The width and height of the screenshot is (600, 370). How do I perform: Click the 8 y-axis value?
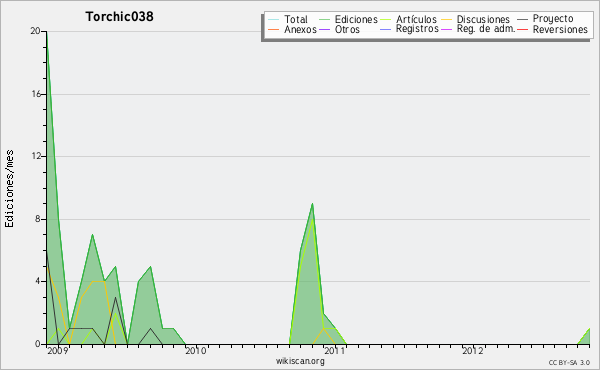38,219
